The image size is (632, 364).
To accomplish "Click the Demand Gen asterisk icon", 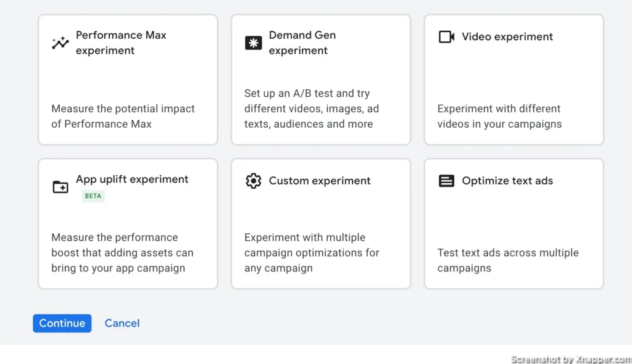I will point(253,43).
